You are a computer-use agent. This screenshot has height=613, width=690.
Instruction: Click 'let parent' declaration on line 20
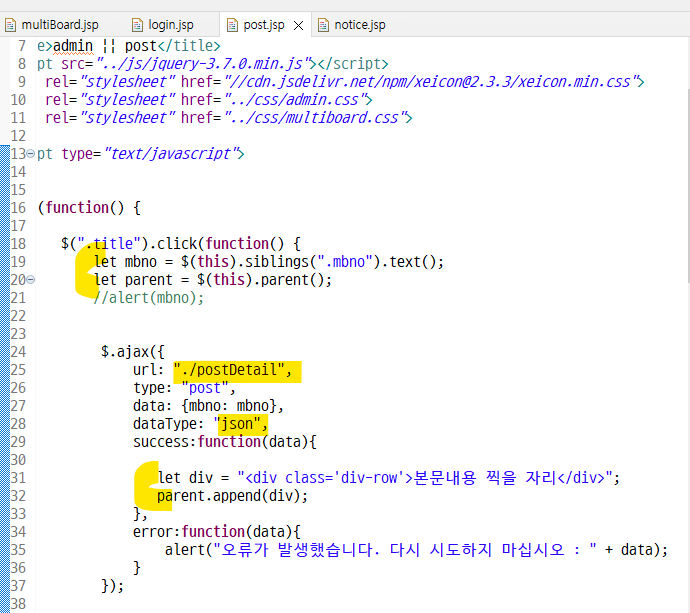pos(133,280)
